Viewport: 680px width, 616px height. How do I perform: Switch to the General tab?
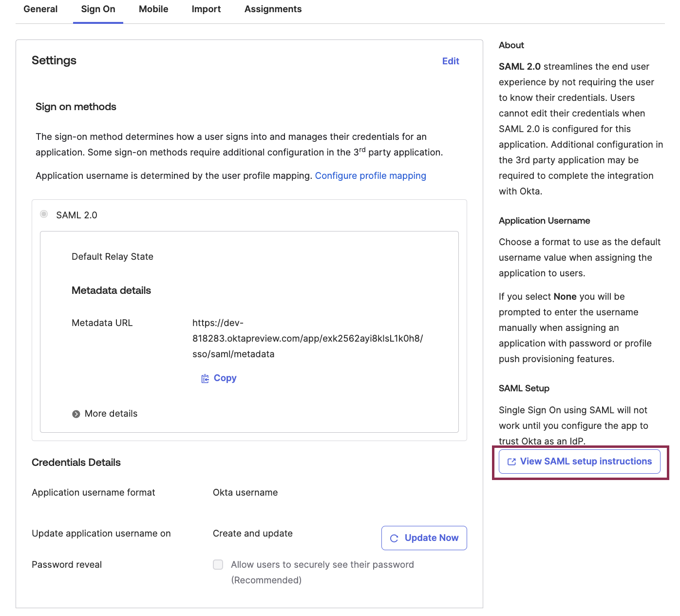pyautogui.click(x=40, y=9)
